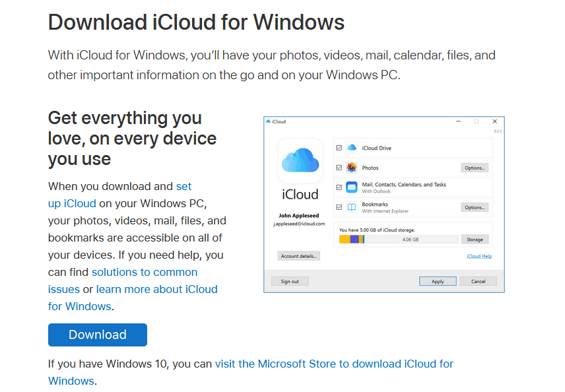
Task: Click the John Appleseed account name
Action: click(x=299, y=215)
